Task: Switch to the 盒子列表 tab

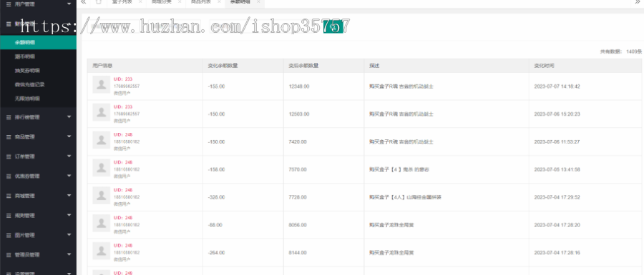Action: 122,2
